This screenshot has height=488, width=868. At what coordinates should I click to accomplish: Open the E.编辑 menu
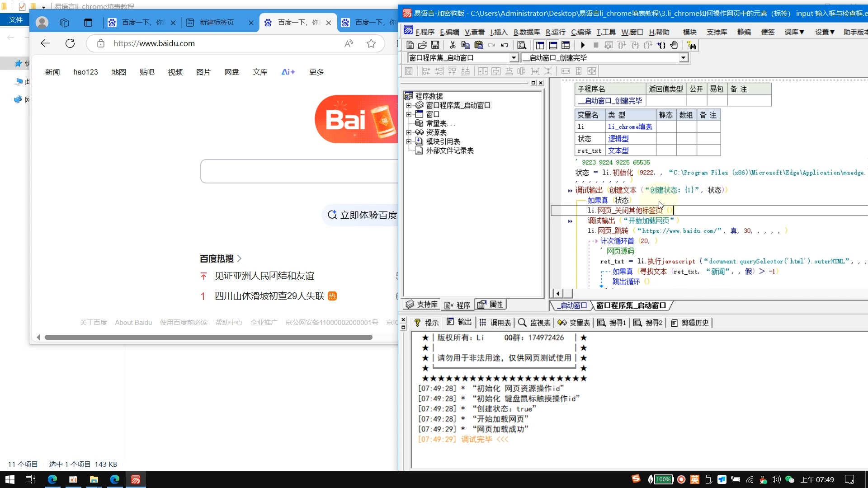click(449, 32)
